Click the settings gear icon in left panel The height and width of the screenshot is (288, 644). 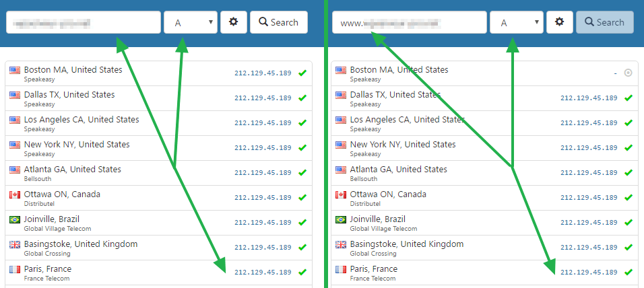click(x=234, y=22)
